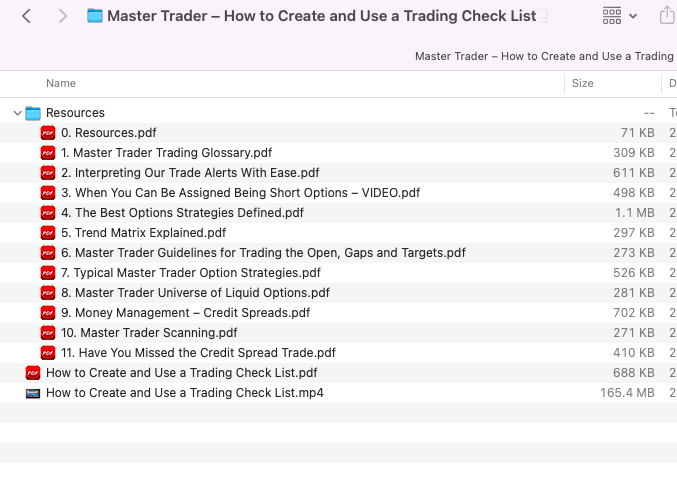The width and height of the screenshot is (677, 482).
Task: Select 7. Typical Master Trader Option Strategies.pdf
Action: (x=338, y=273)
